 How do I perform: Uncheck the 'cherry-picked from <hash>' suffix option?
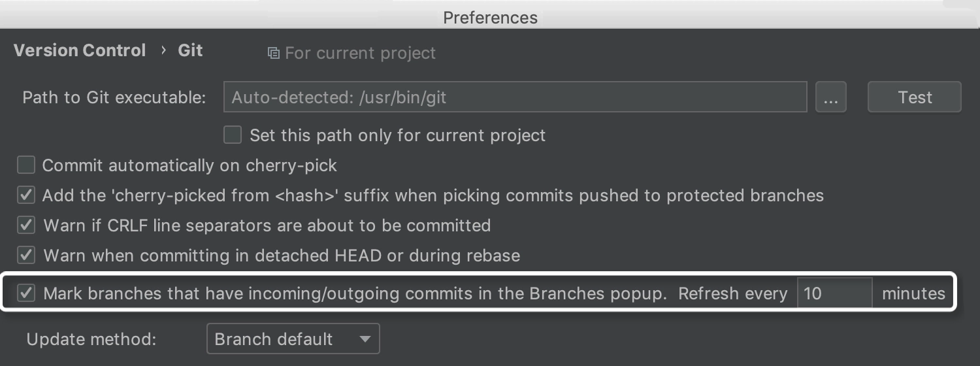pyautogui.click(x=26, y=195)
